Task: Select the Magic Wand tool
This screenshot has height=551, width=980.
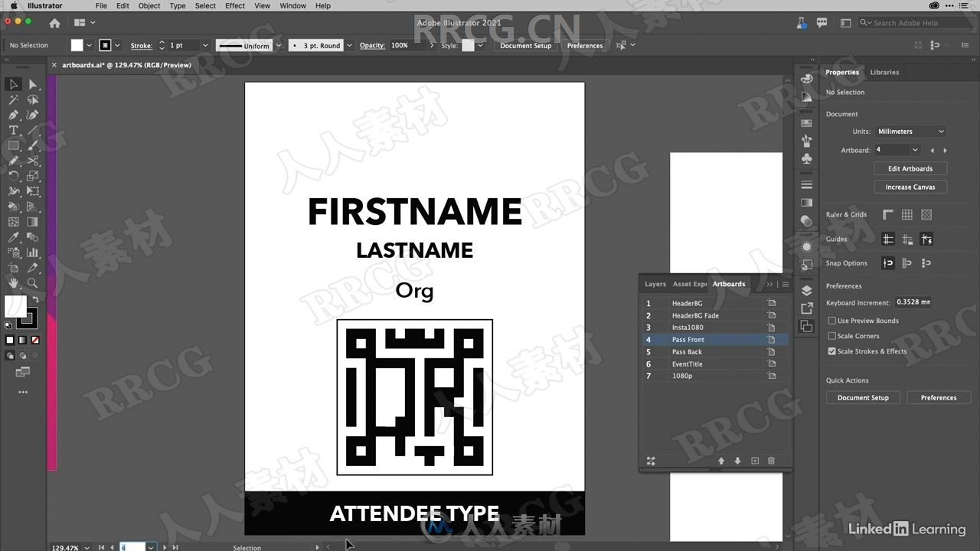Action: coord(13,99)
